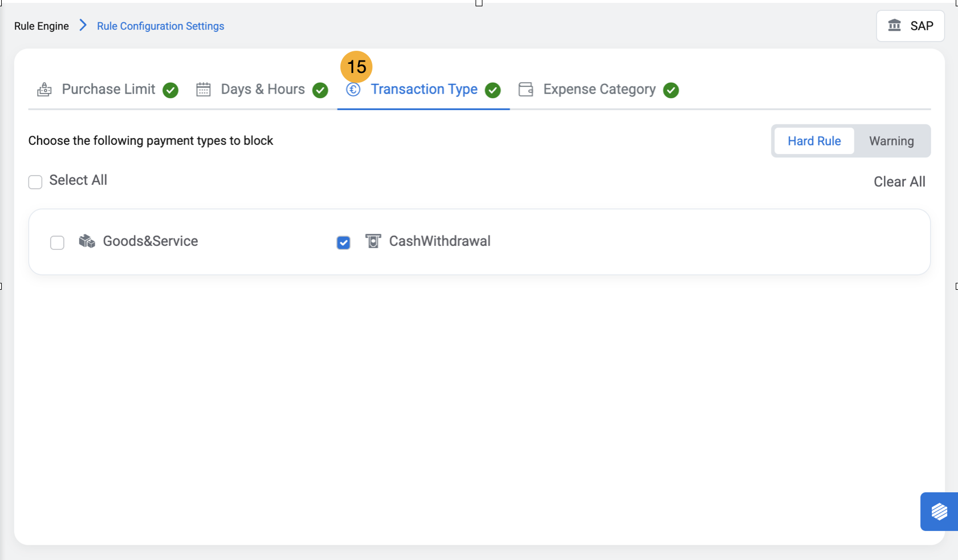The width and height of the screenshot is (958, 560).
Task: Click the Expense Category wallet icon
Action: (526, 90)
